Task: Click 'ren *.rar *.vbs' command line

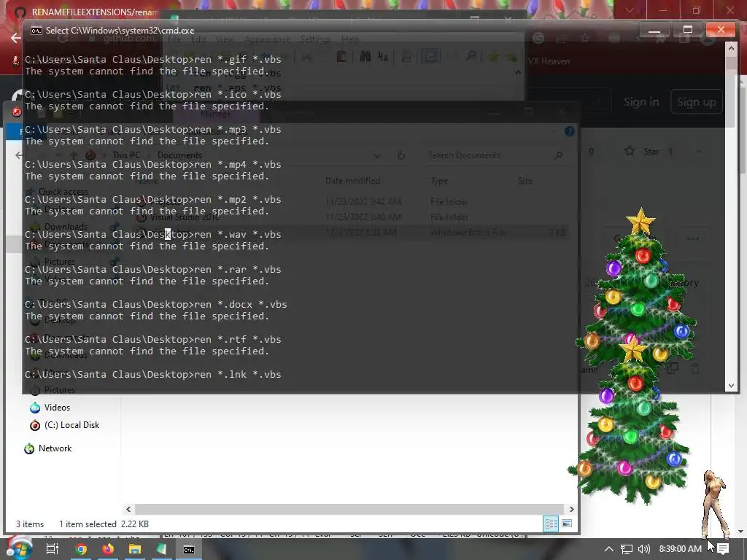Action: (x=238, y=270)
